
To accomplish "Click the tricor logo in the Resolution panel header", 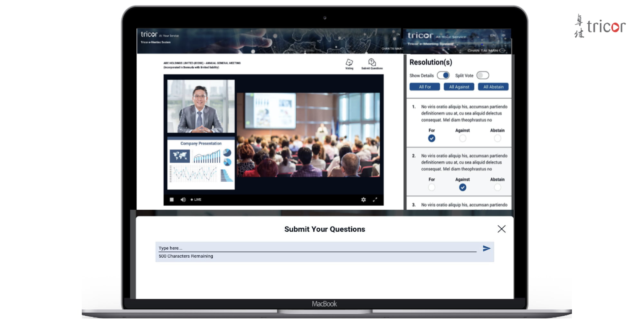I will tap(420, 35).
